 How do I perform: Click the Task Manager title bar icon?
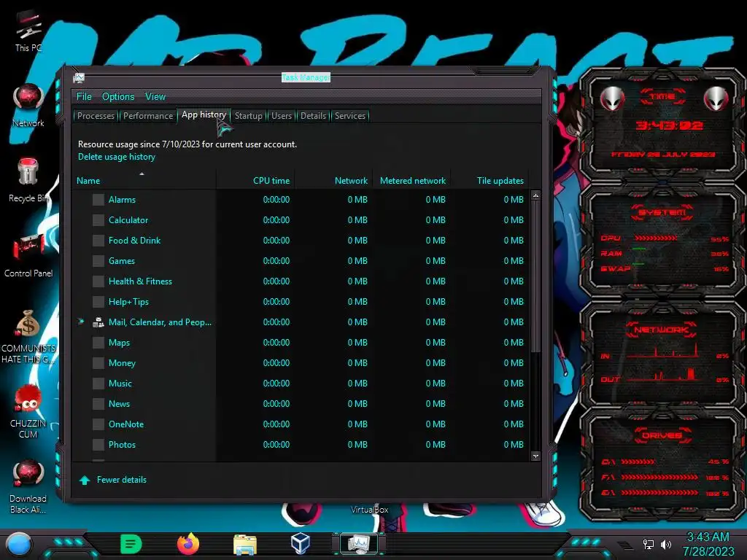pos(79,78)
